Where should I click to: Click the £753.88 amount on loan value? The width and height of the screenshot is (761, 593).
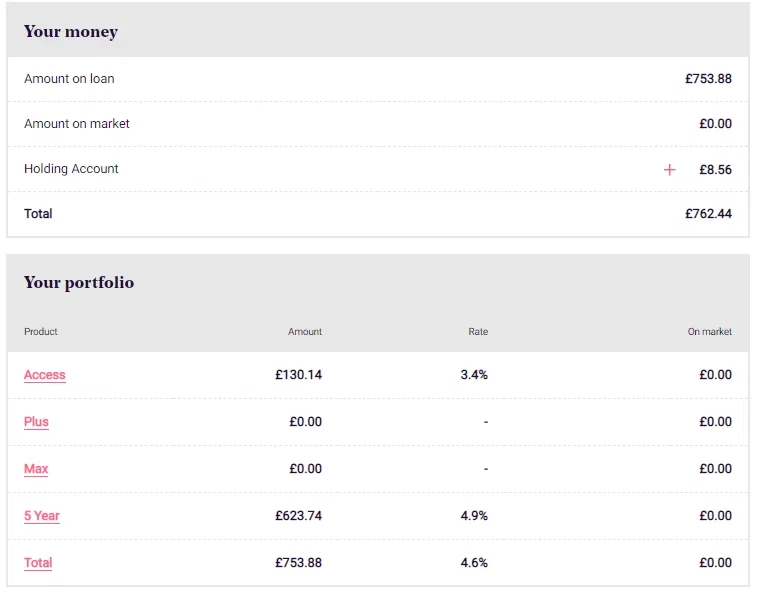[x=708, y=79]
